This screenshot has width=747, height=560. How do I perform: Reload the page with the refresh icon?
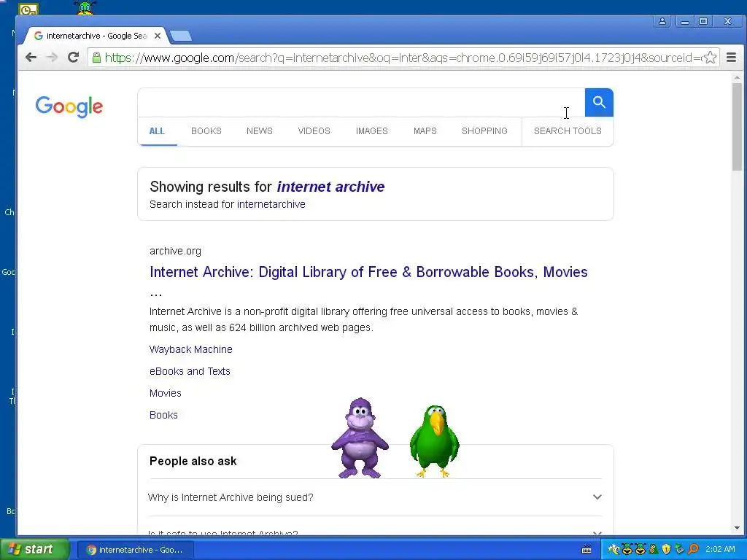(x=73, y=58)
